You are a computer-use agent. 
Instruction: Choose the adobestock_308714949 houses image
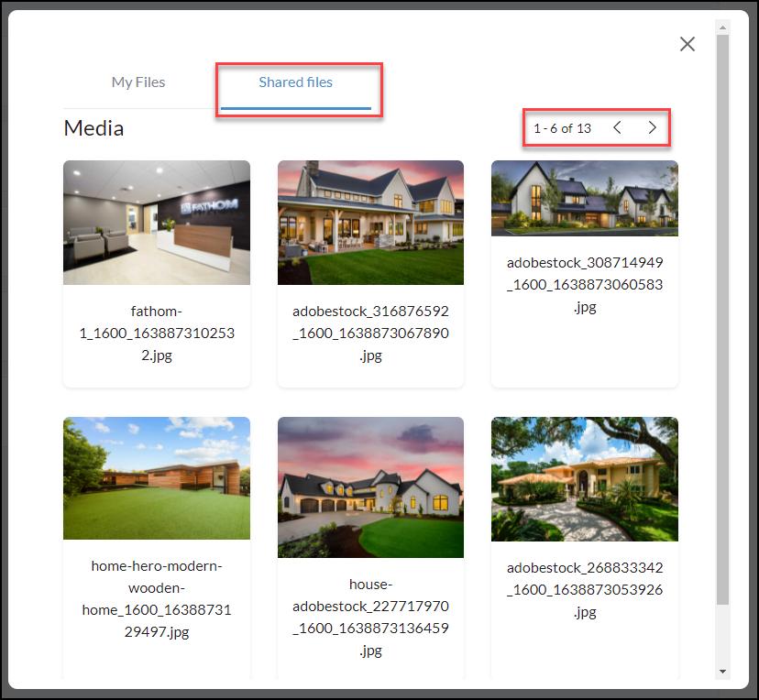585,198
